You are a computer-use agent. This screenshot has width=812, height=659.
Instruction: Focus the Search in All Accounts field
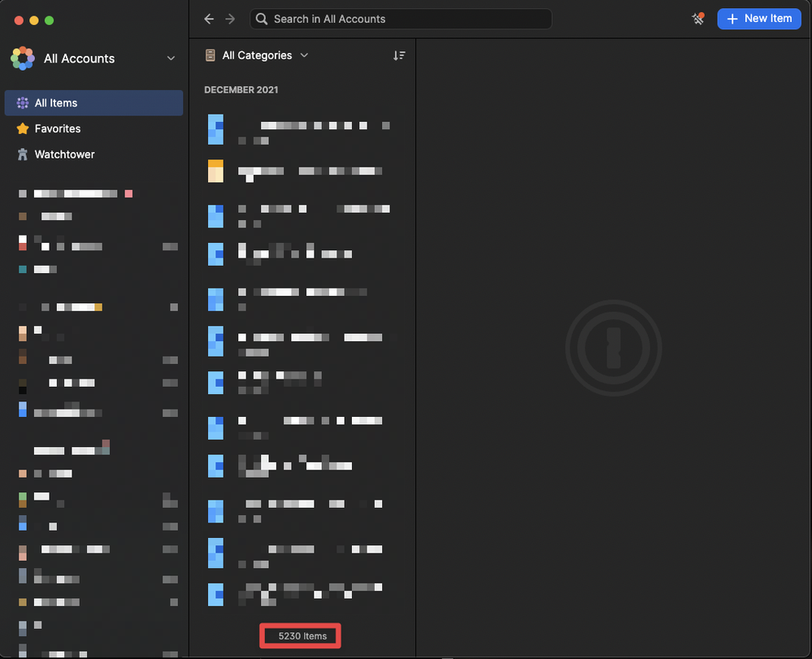pos(400,19)
